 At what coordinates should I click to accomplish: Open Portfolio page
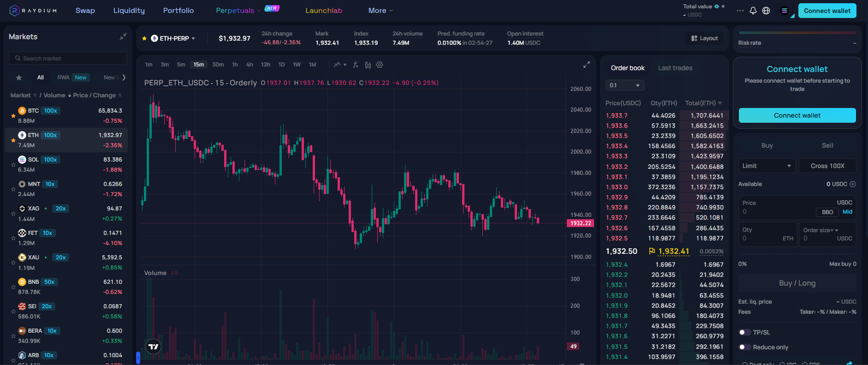178,11
